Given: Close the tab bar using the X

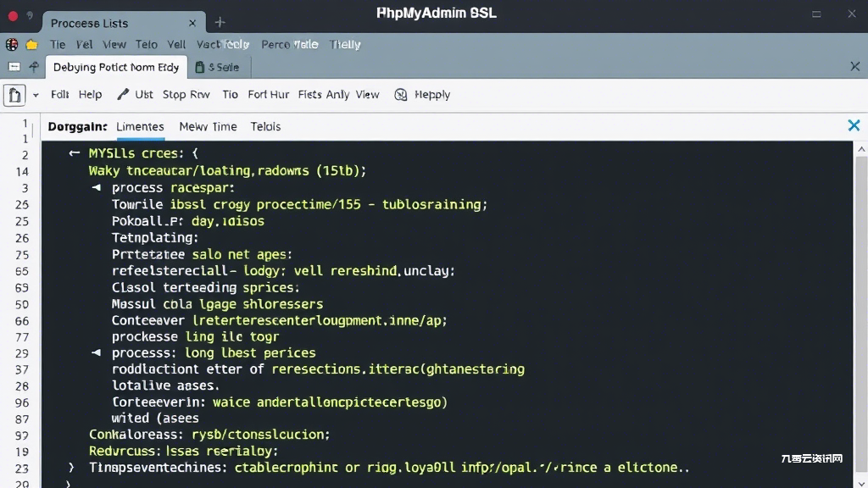Looking at the screenshot, I should (x=854, y=66).
